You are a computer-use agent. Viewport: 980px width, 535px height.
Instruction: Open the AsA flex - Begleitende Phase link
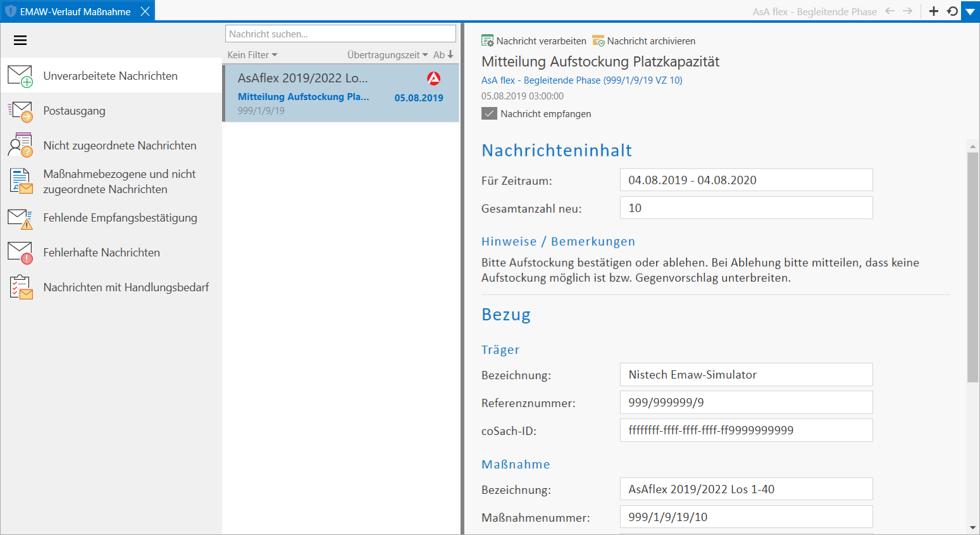tap(581, 80)
